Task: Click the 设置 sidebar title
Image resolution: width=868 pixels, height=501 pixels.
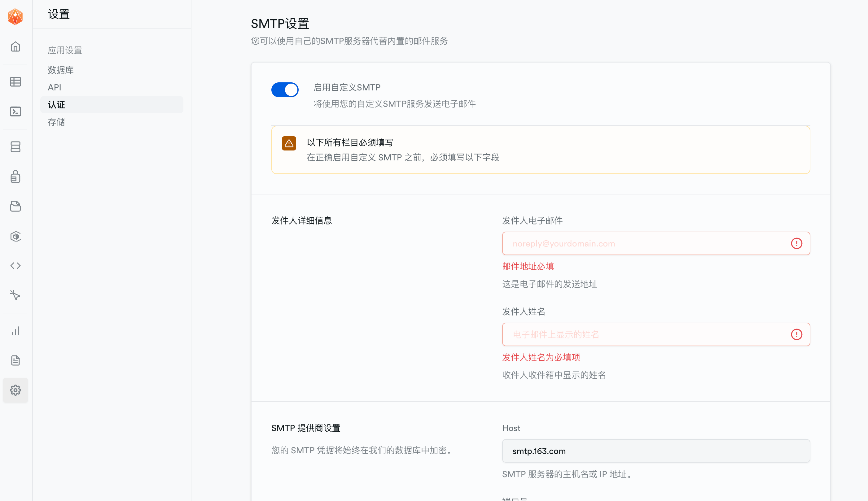Action: (59, 14)
